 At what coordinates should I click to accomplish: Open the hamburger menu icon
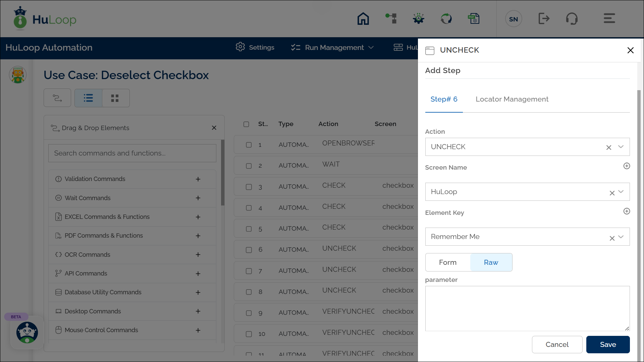pos(609,18)
